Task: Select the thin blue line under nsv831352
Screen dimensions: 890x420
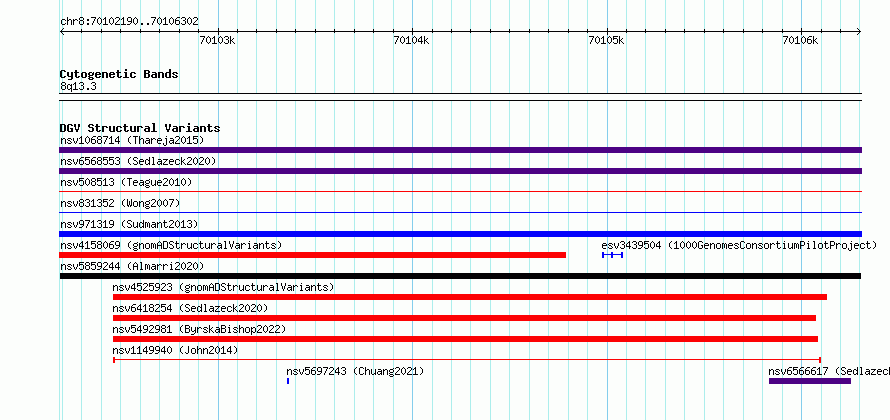Action: 460,213
